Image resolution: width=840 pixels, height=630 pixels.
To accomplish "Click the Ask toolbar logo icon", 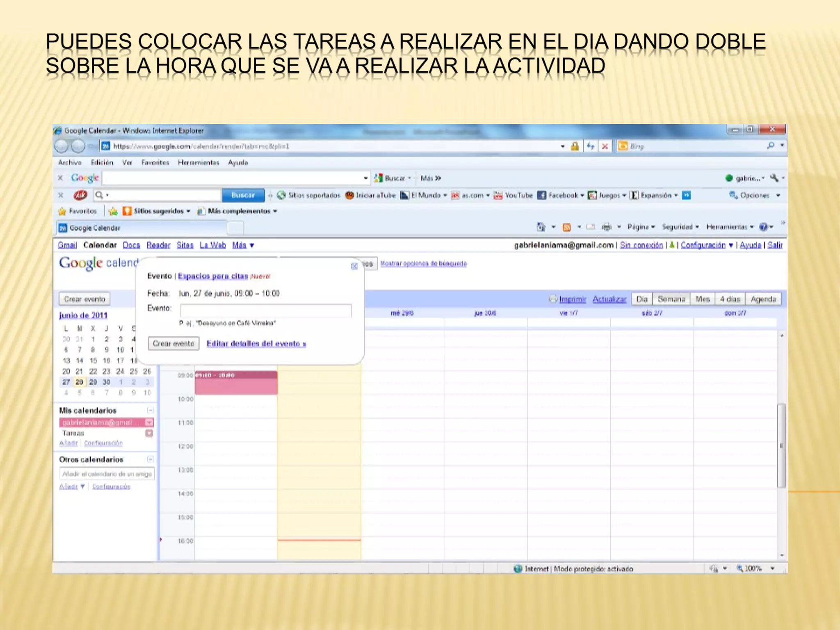I will click(x=80, y=195).
